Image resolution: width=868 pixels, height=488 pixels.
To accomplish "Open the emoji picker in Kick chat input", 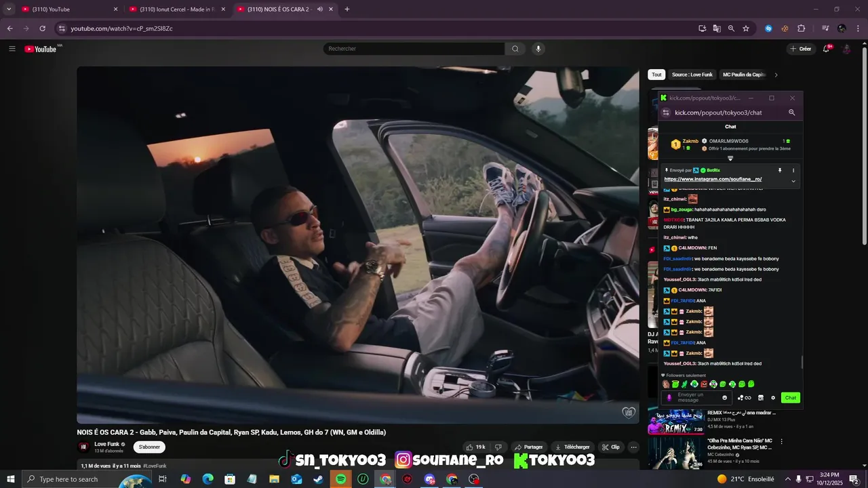I will 724,398.
